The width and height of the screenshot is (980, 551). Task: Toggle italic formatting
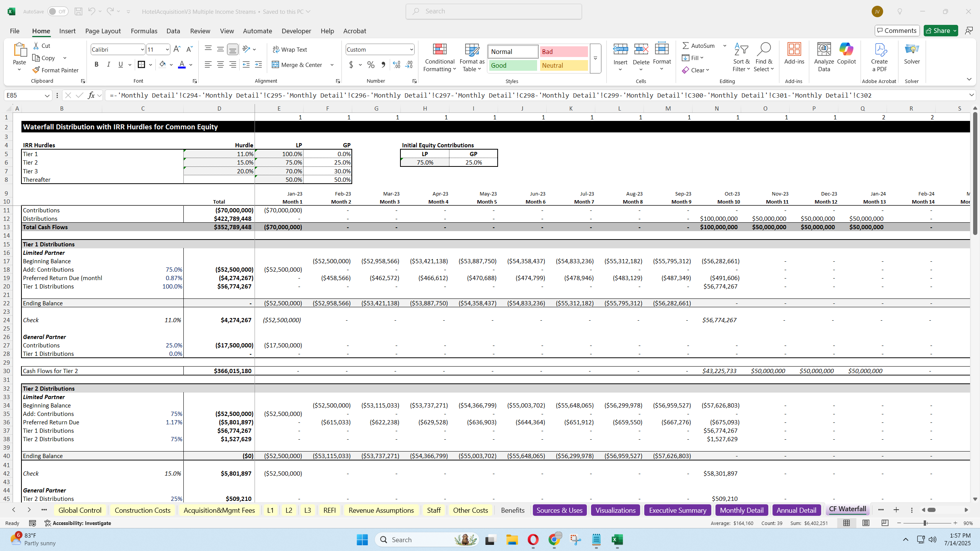109,64
